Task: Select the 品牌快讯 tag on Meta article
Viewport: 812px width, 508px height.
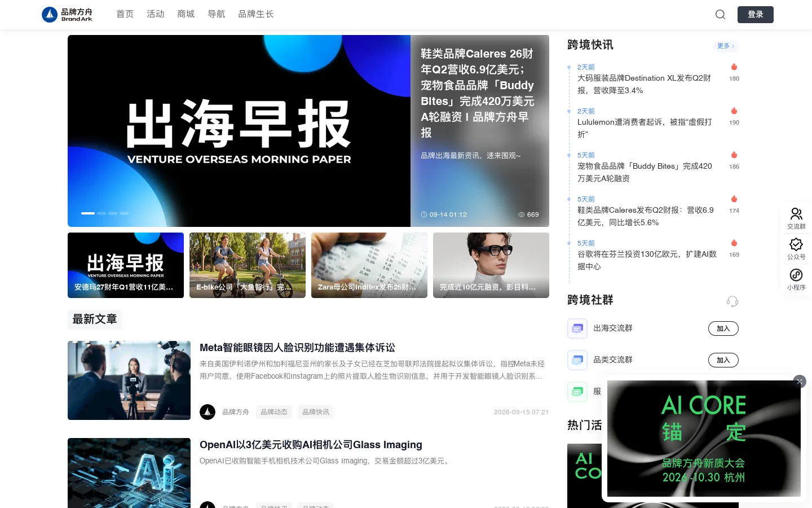Action: (x=316, y=412)
